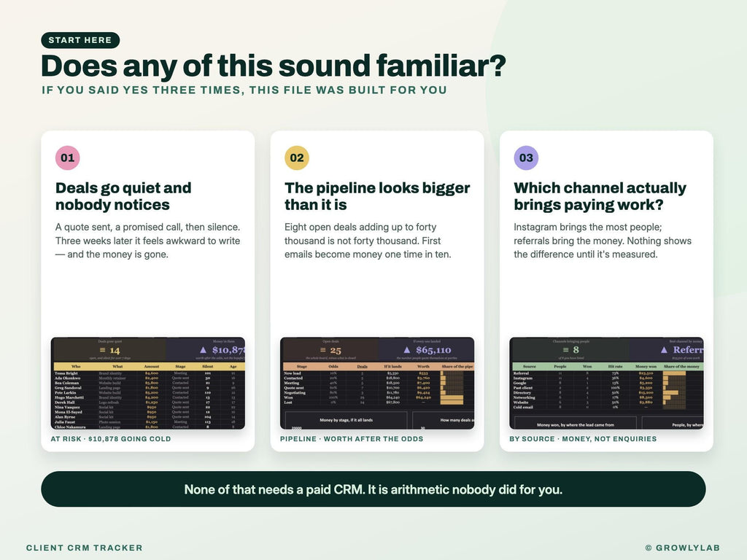Click the list icon beside 14
The height and width of the screenshot is (560, 747).
point(102,350)
